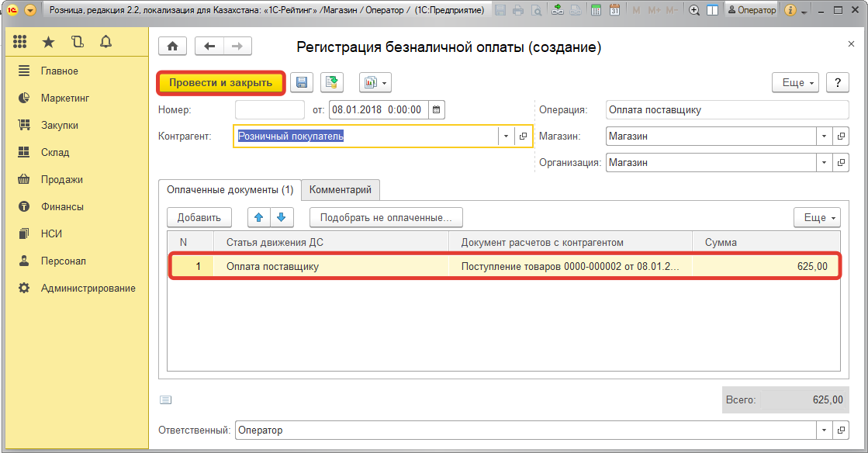
Task: Move row down with blue arrow
Action: pos(281,218)
